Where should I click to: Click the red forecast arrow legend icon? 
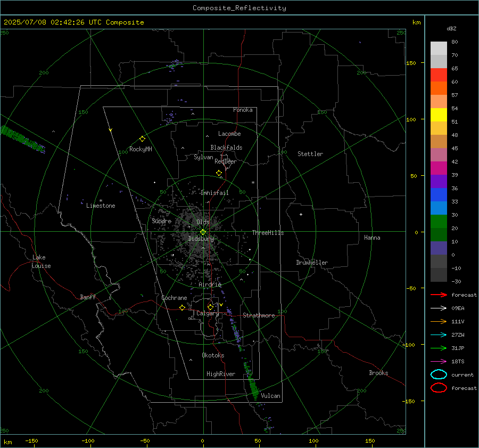pos(439,295)
